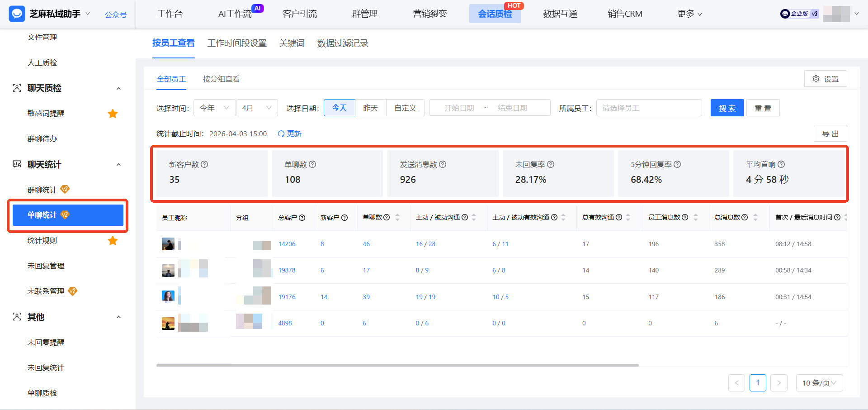Click the 聊天统计 sidebar section icon
The image size is (868, 410).
pyautogui.click(x=17, y=164)
